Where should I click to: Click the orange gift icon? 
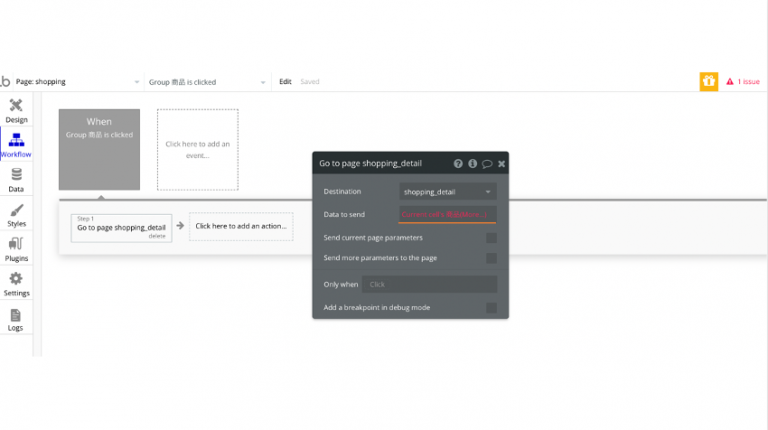pos(708,81)
